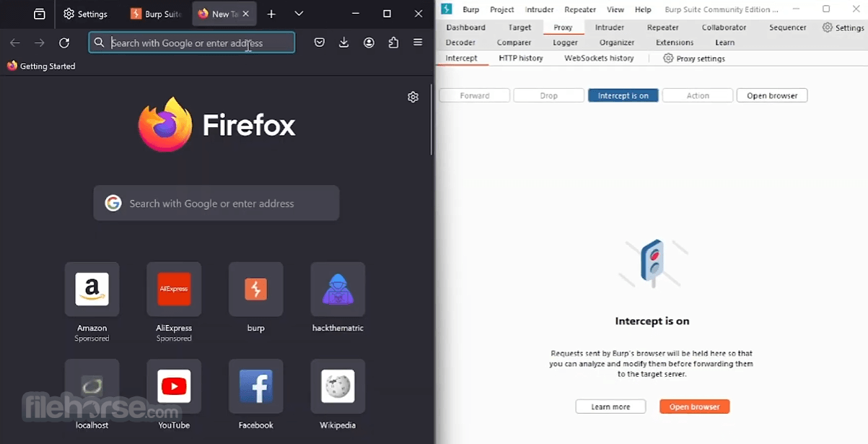Open Proxy settings gear
Screen dimensions: 868x444
(x=694, y=58)
